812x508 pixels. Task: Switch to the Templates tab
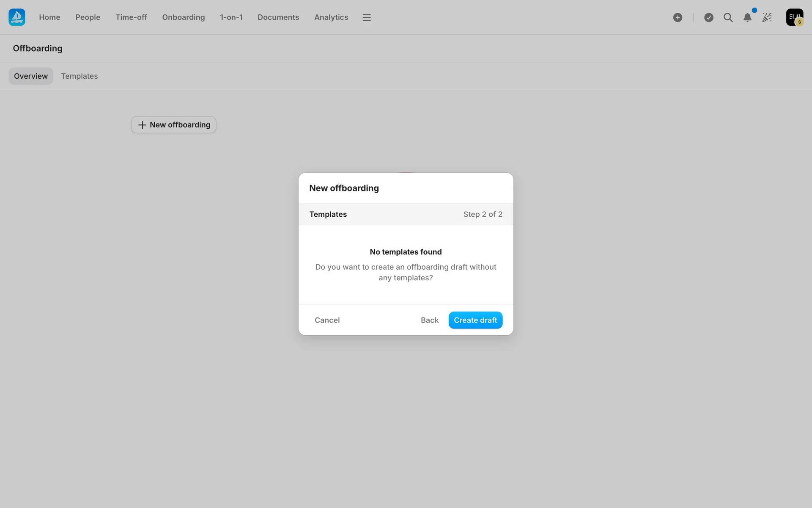pyautogui.click(x=79, y=76)
